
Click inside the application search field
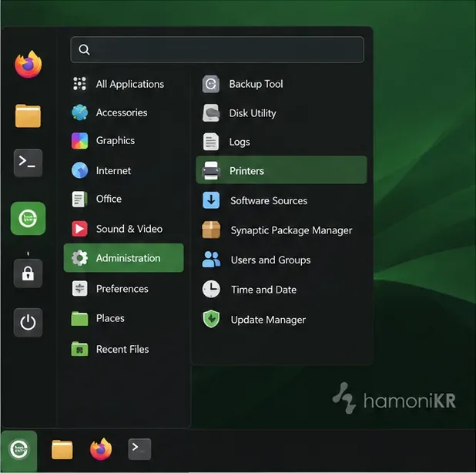coord(217,49)
